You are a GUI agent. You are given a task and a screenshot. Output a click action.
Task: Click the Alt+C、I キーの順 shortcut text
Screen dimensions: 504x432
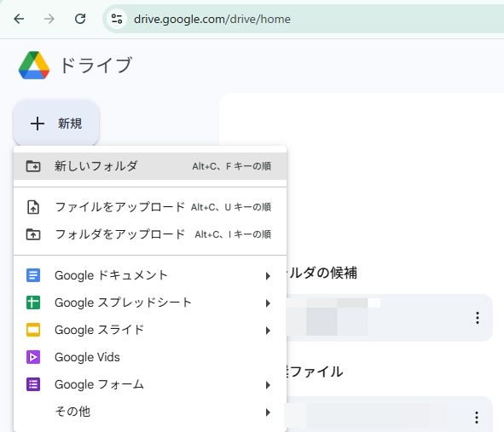(233, 234)
